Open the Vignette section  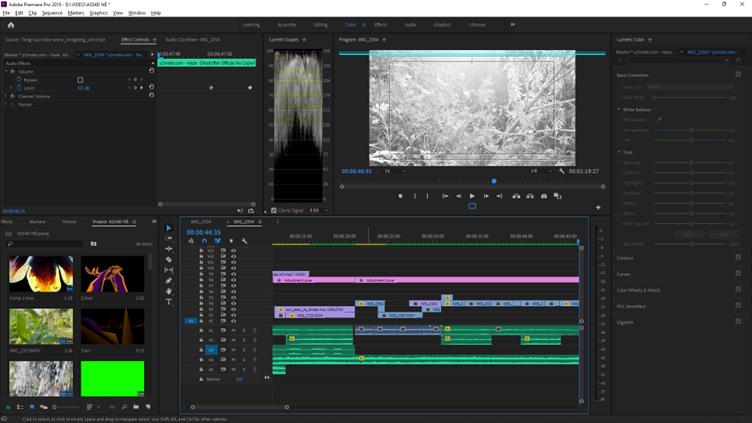coord(625,322)
